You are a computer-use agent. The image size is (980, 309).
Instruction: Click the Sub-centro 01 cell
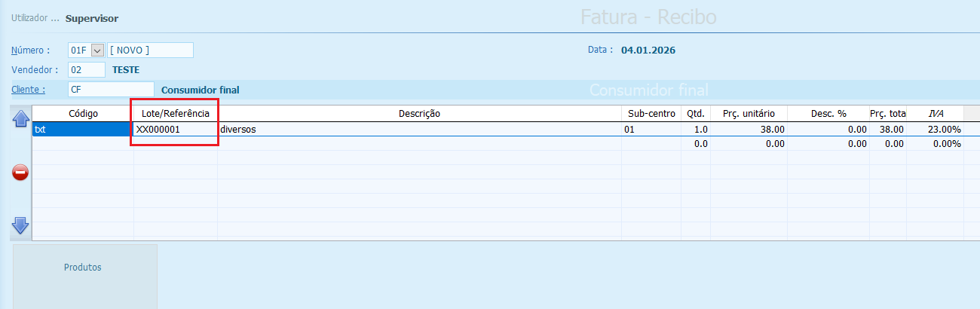click(651, 130)
